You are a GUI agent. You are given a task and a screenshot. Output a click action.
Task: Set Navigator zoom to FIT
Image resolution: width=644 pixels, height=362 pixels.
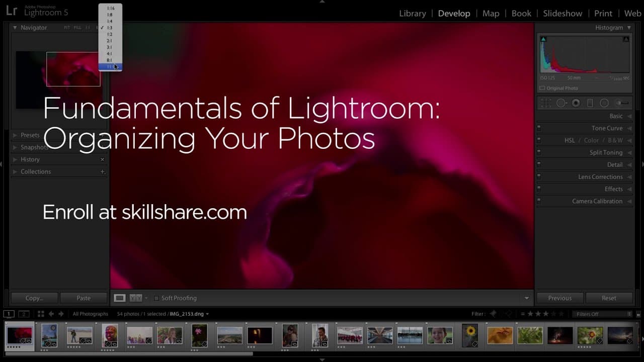click(67, 28)
